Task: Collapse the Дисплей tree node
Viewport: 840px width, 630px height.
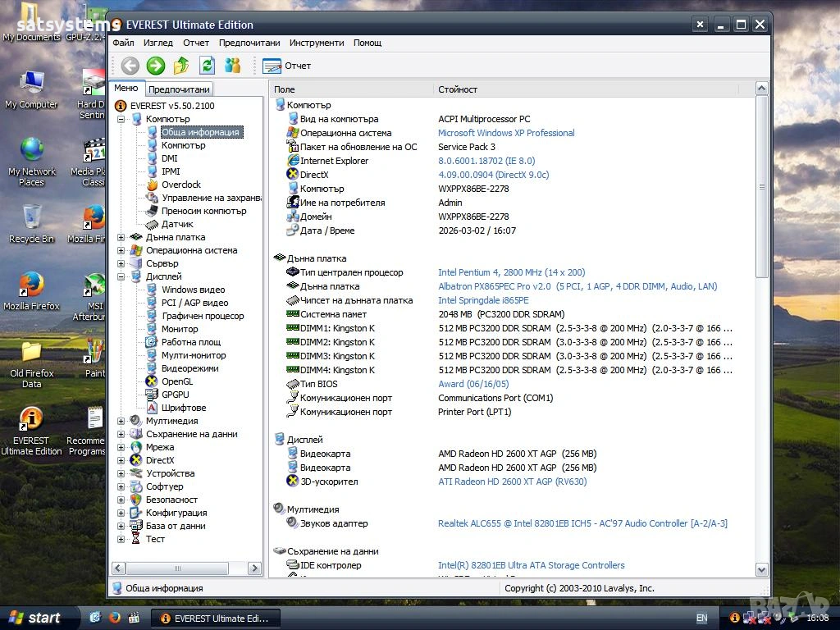Action: 121,276
